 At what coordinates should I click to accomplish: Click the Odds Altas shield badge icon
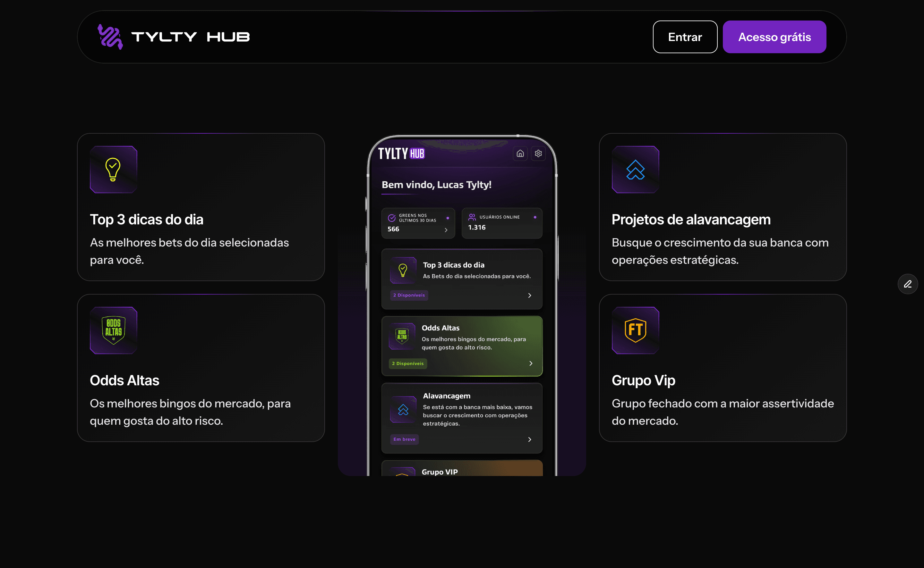[x=113, y=330]
